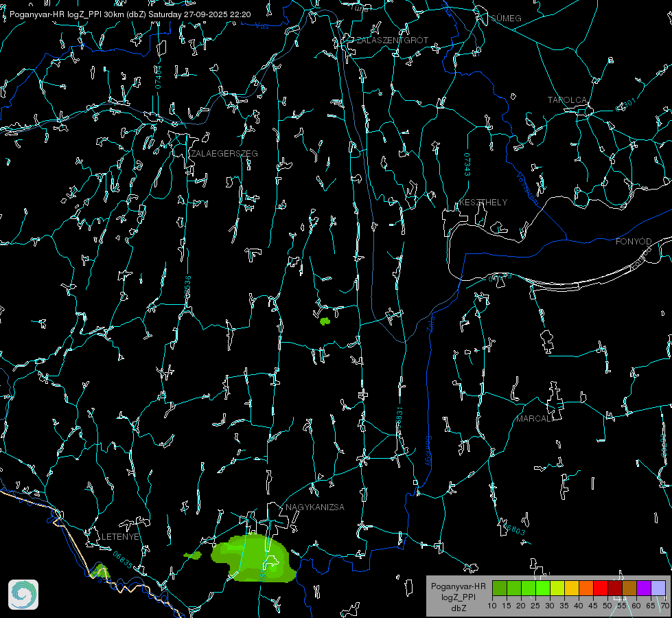
Task: Pick the bright green 25-30 dBZ swatch
Action: pyautogui.click(x=543, y=588)
